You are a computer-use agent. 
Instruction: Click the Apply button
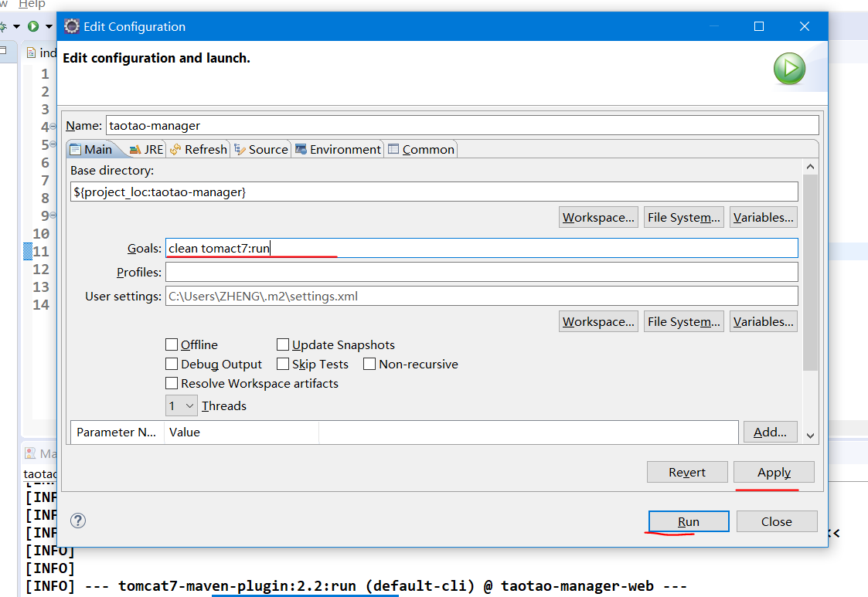tap(774, 472)
